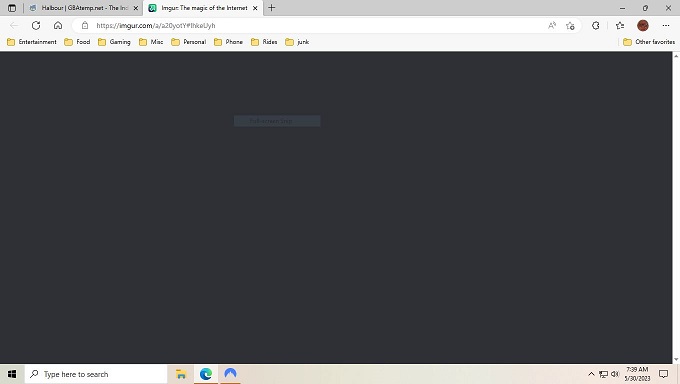Viewport: 680px width, 384px height.
Task: Minimize the Edge browser window
Action: click(622, 8)
